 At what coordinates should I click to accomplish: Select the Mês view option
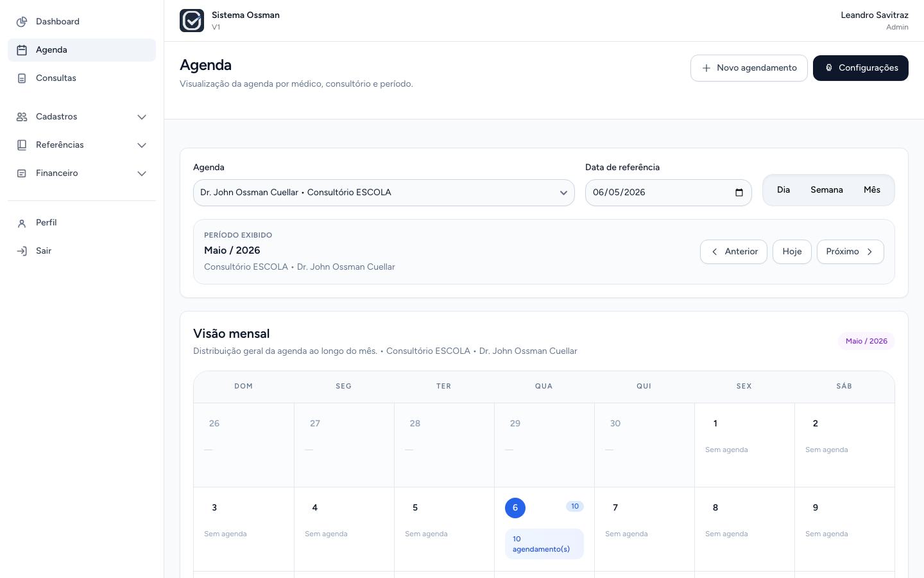coord(872,190)
